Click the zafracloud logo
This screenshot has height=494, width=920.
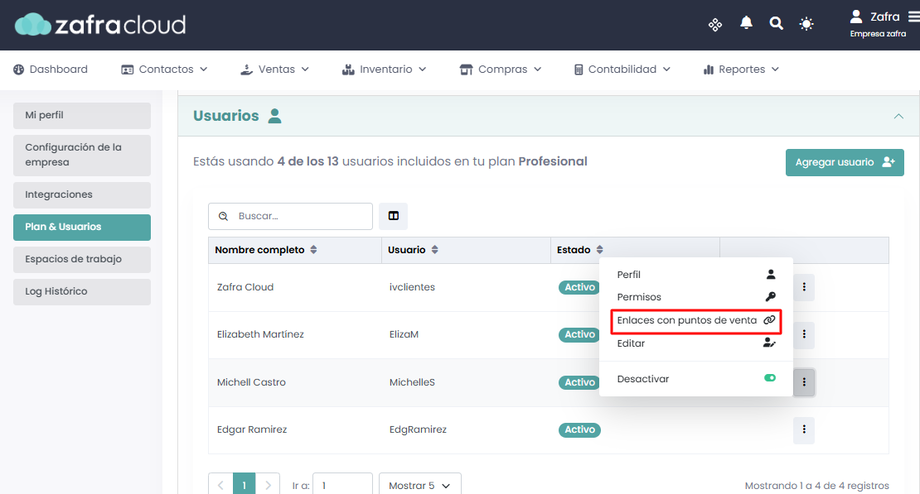click(x=100, y=25)
